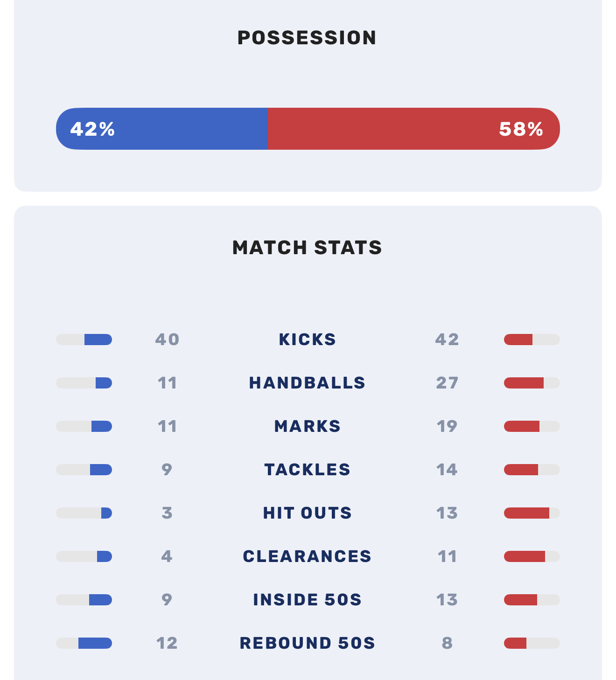Screen dimensions: 616x680
Task: Click the red bar in Handballs row
Action: coord(524,383)
